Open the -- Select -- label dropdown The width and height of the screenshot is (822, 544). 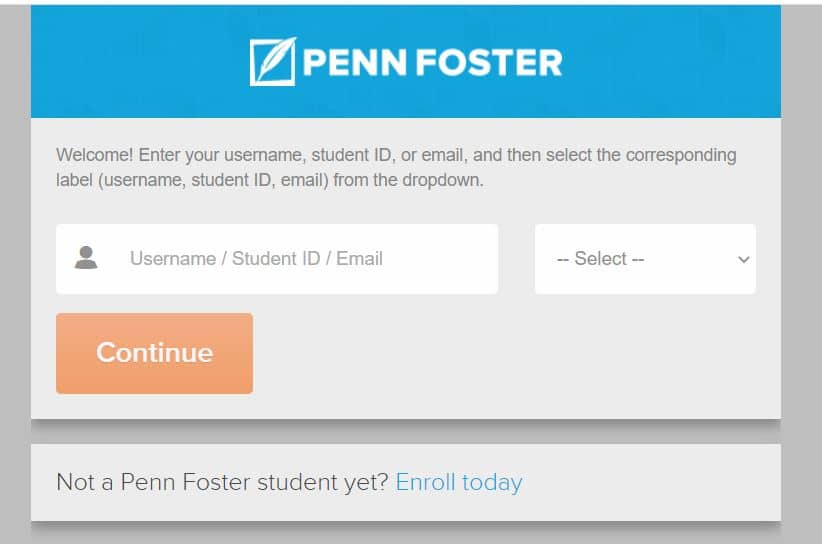pos(645,259)
